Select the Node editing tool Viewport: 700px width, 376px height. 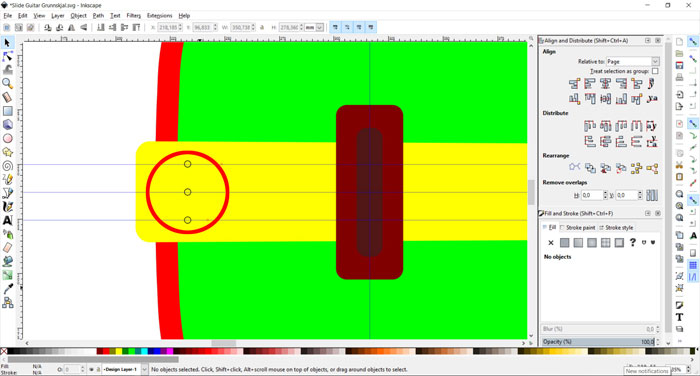click(x=7, y=56)
